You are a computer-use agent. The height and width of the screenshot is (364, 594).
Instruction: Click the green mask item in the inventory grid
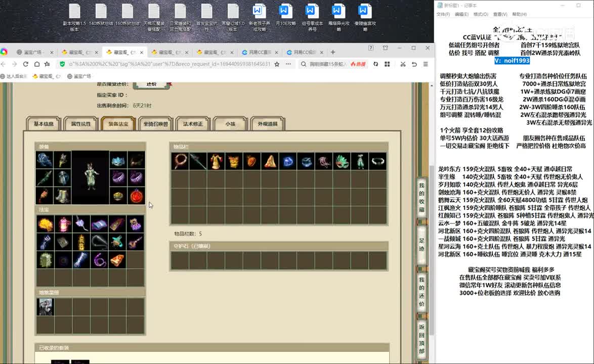coord(342,162)
